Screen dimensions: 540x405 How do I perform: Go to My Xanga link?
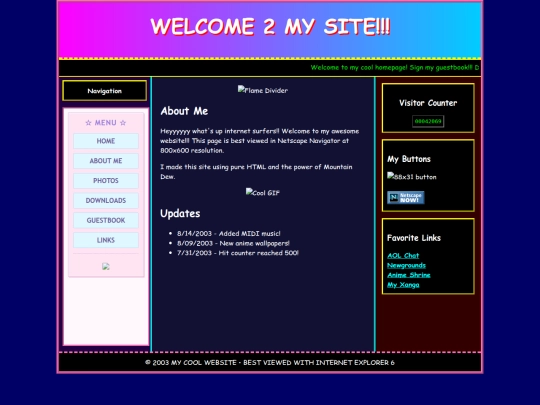(403, 285)
